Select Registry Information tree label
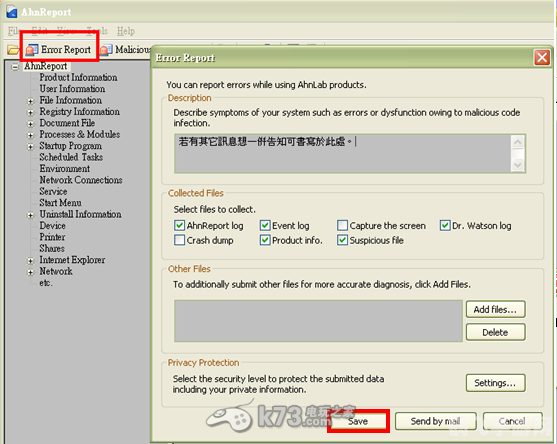557x444 pixels. [x=79, y=112]
